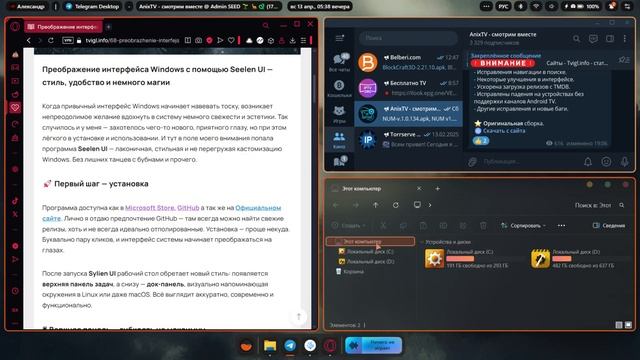Image resolution: width=640 pixels, height=360 pixels.
Task: Add a new tab in File Explorer
Action: tap(438, 189)
